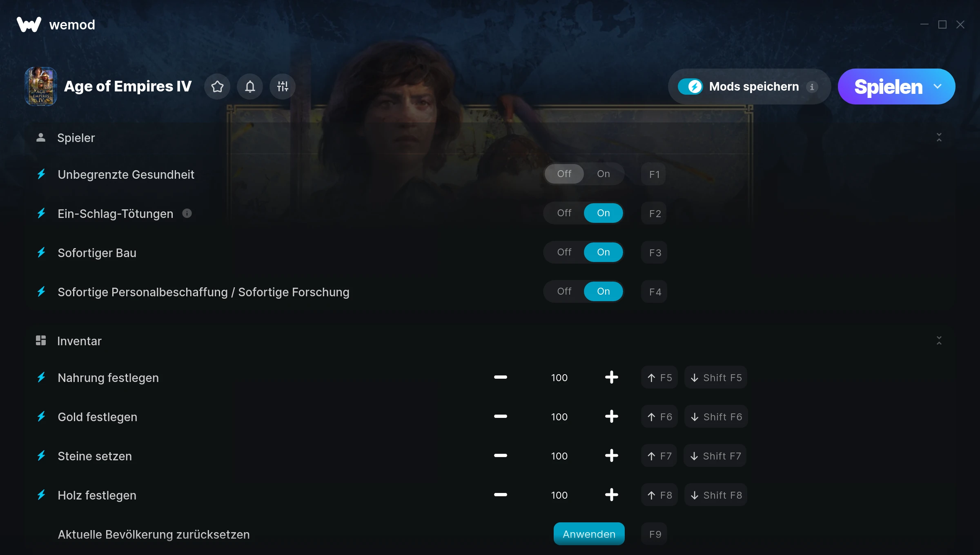Open the notification bell for this game
The height and width of the screenshot is (555, 980).
pyautogui.click(x=250, y=87)
